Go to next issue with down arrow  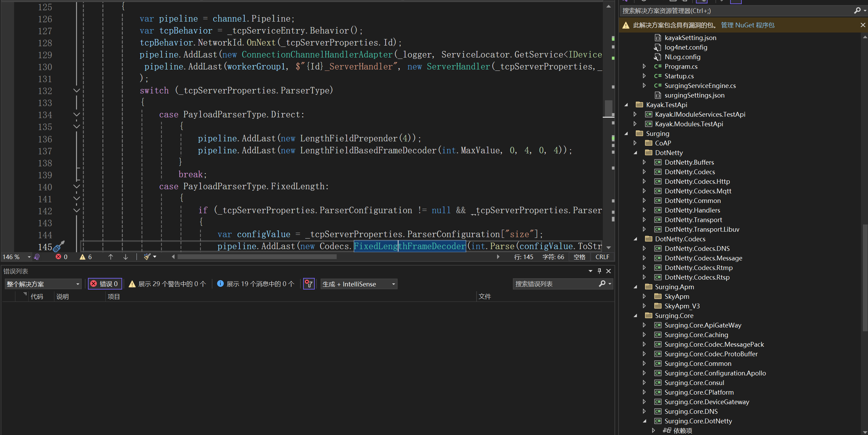[126, 257]
